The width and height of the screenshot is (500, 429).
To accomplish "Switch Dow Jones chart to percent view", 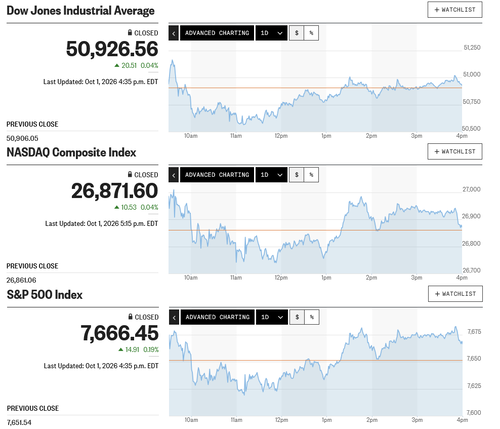I will (x=311, y=33).
